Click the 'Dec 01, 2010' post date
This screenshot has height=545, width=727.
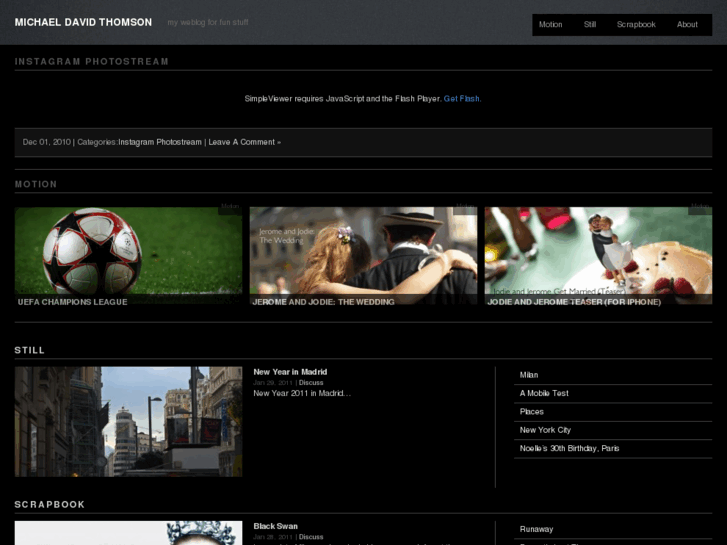coord(47,142)
